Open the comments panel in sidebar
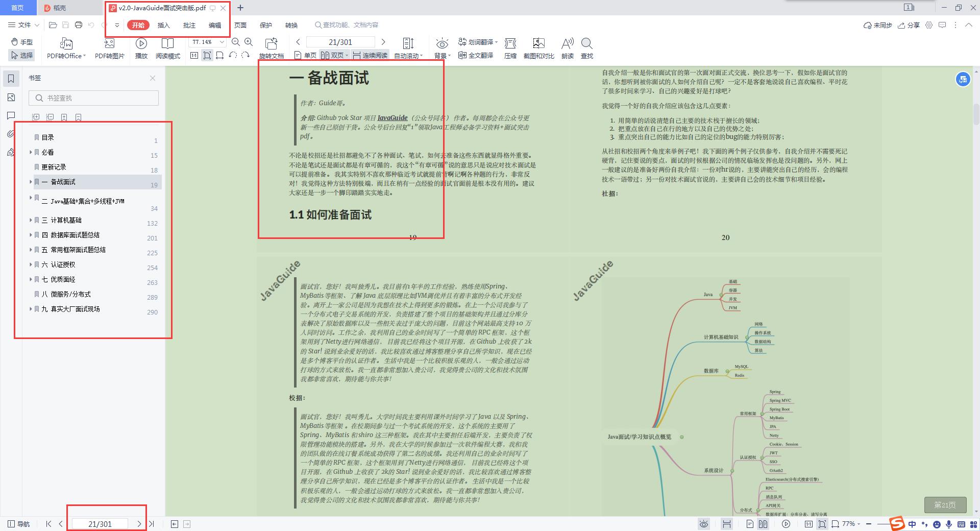 (x=11, y=116)
